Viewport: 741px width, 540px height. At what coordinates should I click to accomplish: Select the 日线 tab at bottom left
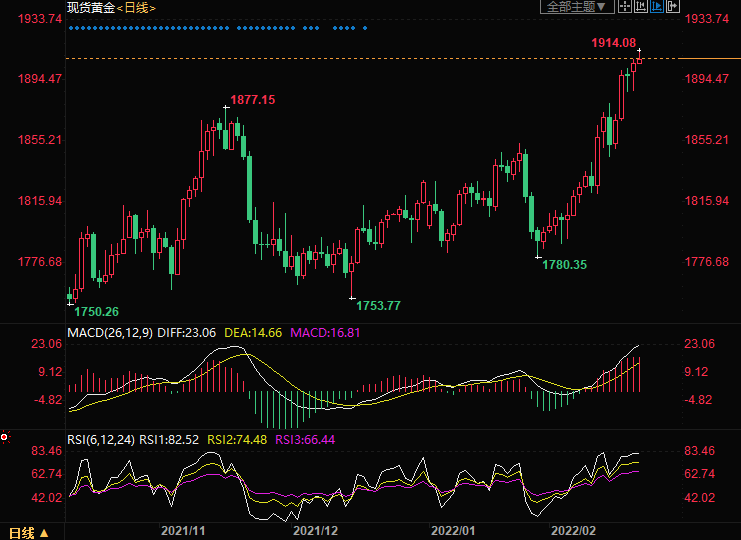click(x=21, y=531)
